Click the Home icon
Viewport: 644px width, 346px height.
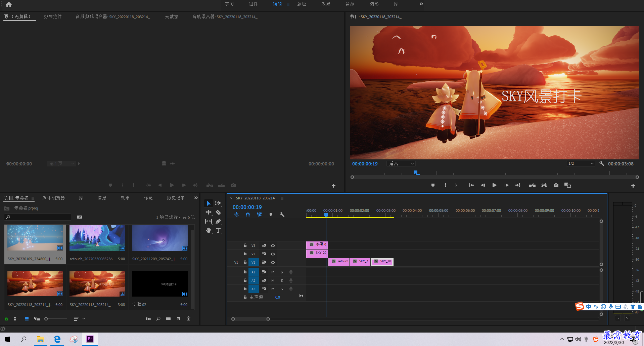tap(9, 4)
